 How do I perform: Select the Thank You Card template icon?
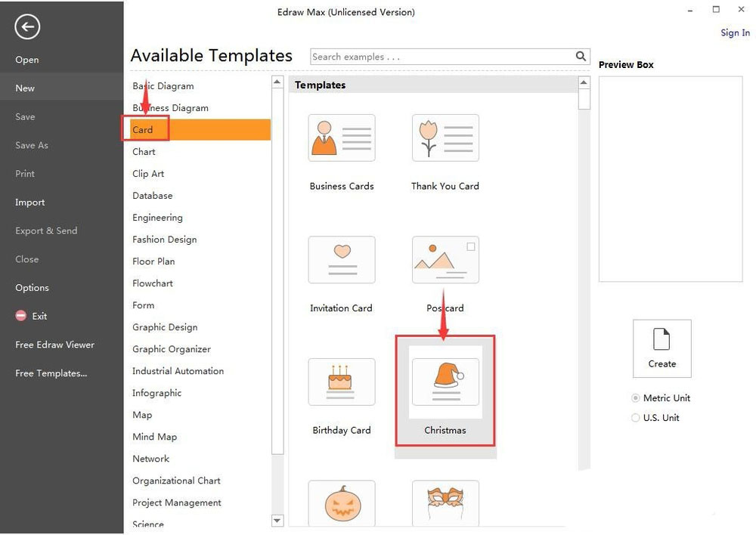(445, 138)
